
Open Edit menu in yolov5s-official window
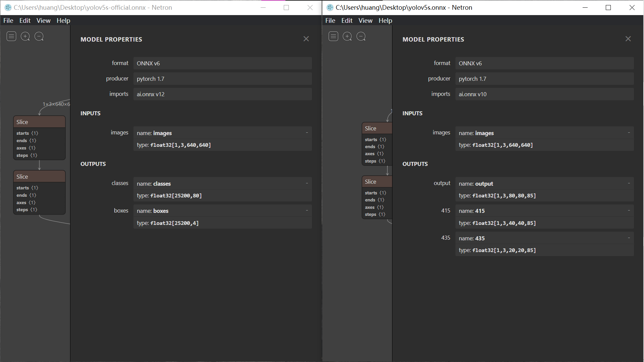pyautogui.click(x=25, y=20)
